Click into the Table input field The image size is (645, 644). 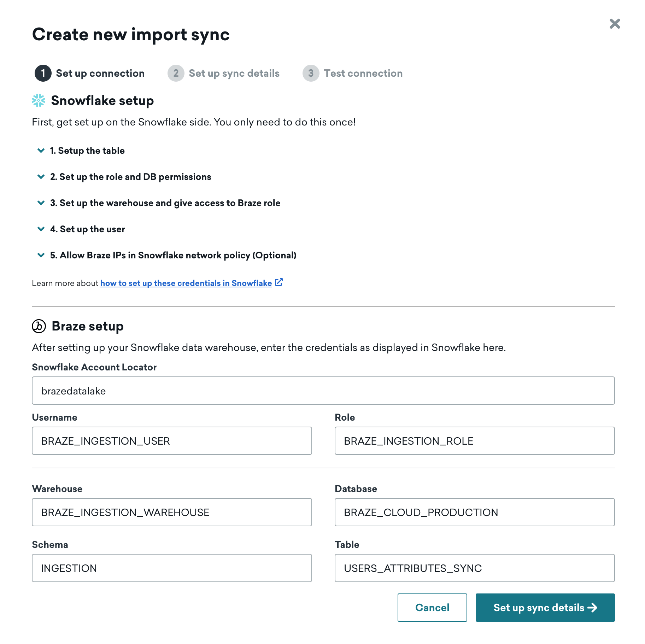pos(474,568)
